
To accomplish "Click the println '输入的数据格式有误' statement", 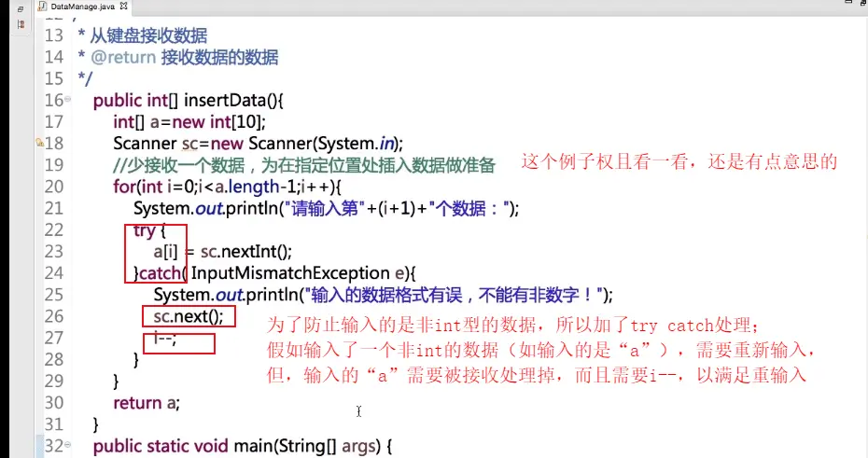I will pos(383,295).
